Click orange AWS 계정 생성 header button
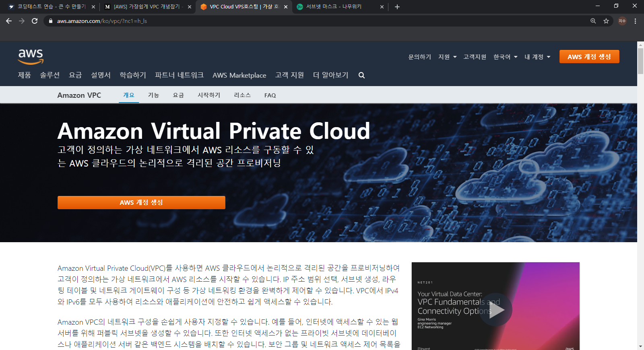The image size is (644, 350). 589,57
